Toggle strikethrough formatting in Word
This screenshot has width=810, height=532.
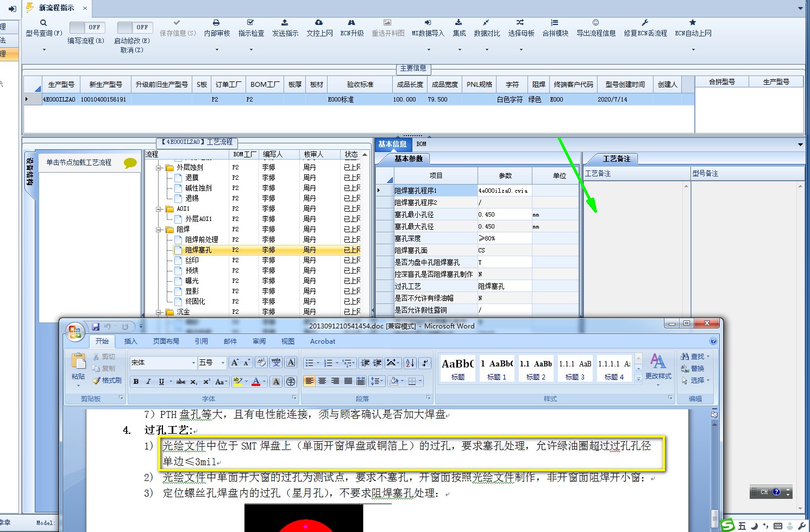click(x=181, y=382)
